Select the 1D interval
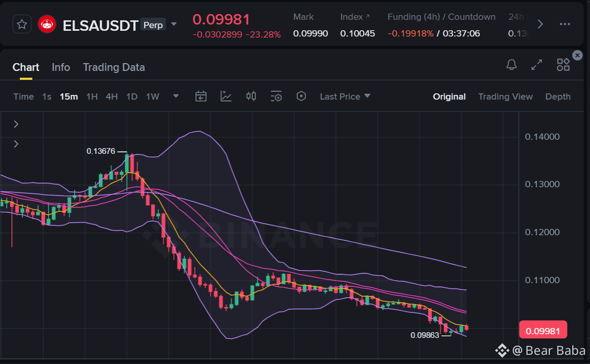This screenshot has width=590, height=364. tap(132, 96)
